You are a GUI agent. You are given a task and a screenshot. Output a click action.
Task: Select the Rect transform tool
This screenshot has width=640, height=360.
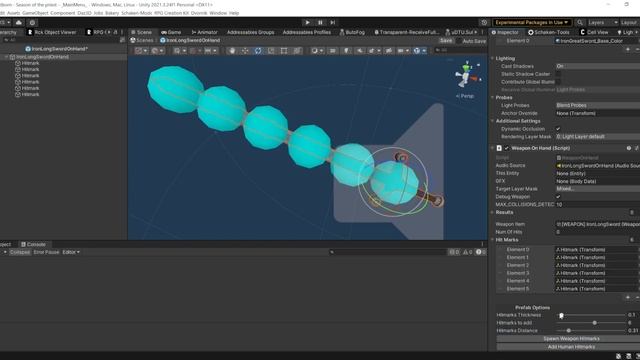tap(284, 51)
